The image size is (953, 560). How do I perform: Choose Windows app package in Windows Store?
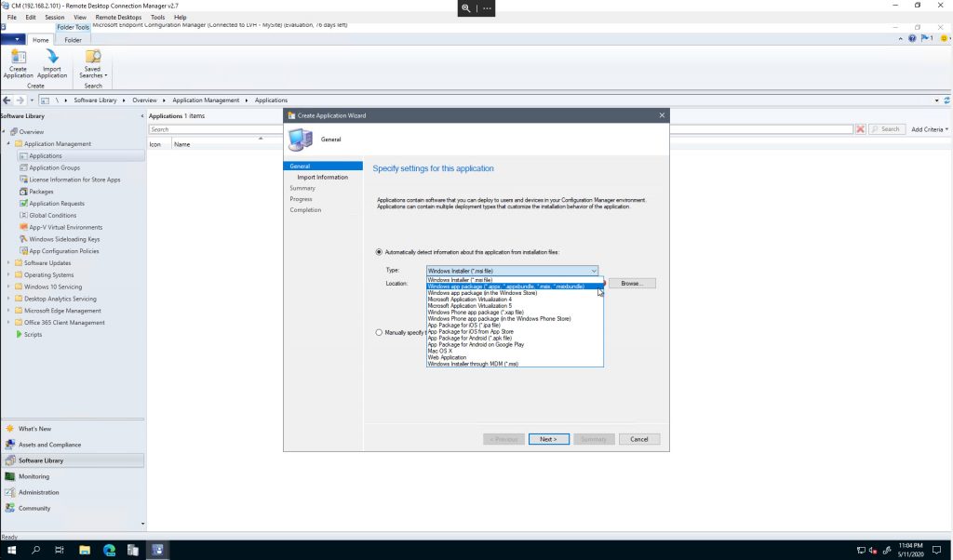click(x=516, y=293)
